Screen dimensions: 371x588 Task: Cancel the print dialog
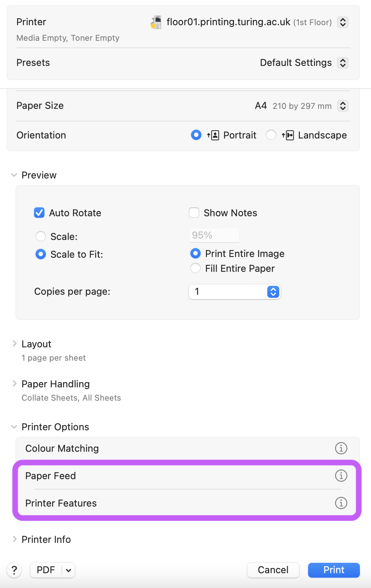click(273, 570)
